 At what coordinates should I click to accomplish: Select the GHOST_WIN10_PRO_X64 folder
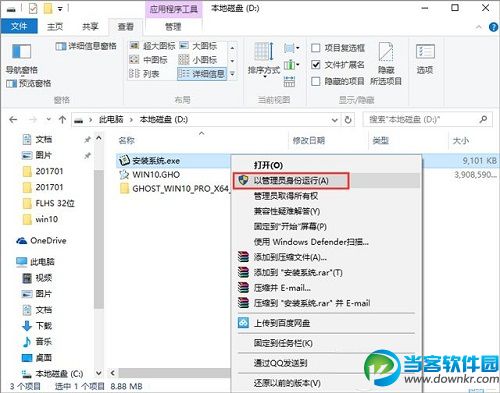tap(175, 189)
